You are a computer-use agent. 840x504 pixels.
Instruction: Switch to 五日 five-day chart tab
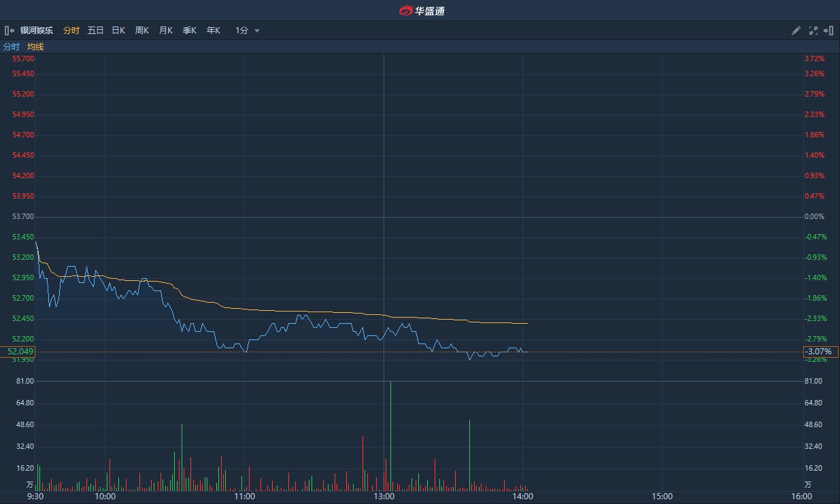pyautogui.click(x=95, y=31)
